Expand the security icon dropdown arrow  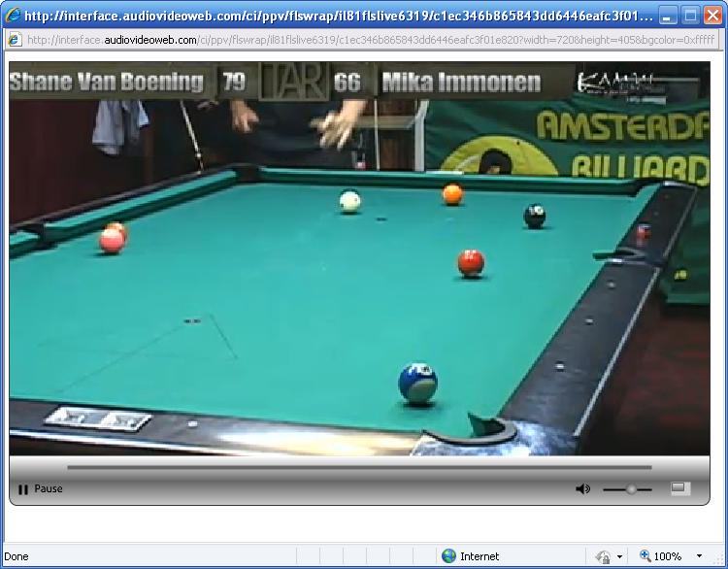click(x=619, y=556)
